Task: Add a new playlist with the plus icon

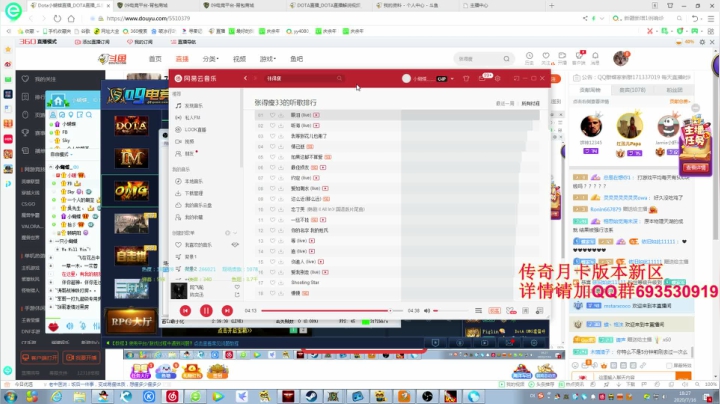Action: 227,233
